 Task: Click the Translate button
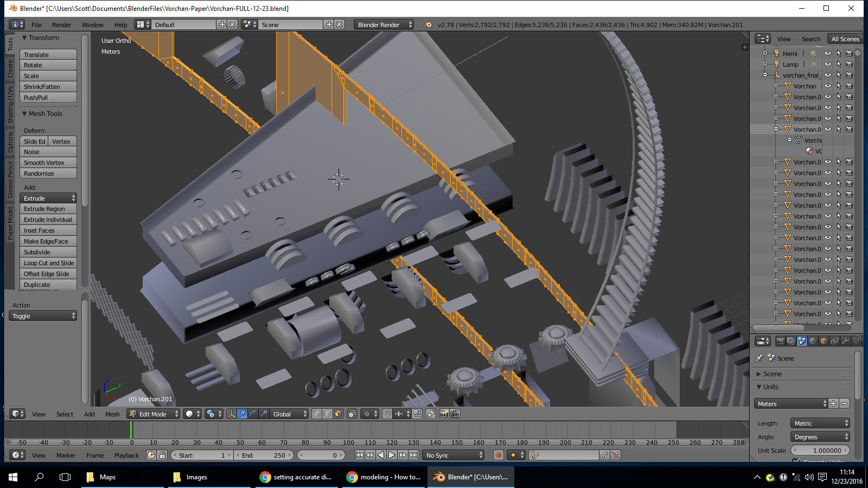(x=48, y=54)
